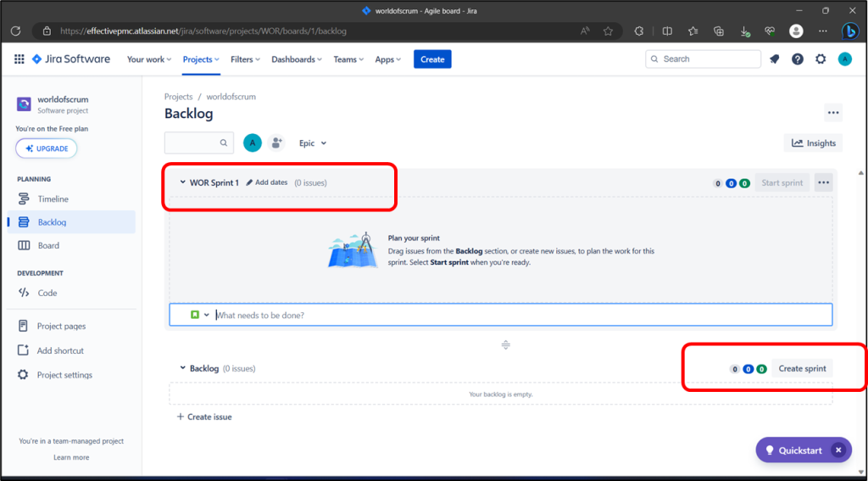Screen dimensions: 868x481
Task: Click the Create sprint button
Action: tap(802, 368)
